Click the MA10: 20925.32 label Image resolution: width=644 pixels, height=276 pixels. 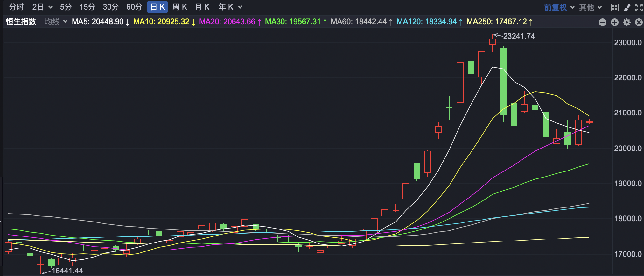coord(164,22)
